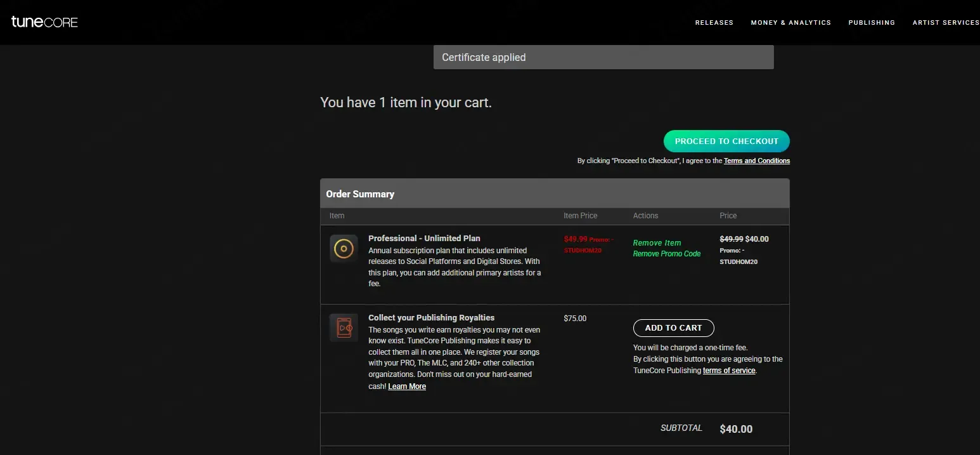Follow the Learn More link

tap(406, 386)
